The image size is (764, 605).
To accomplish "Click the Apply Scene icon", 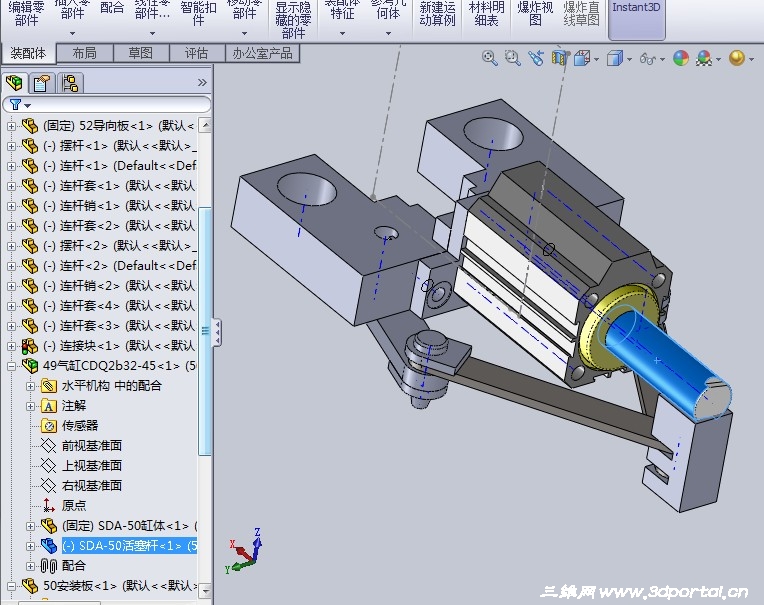I will (x=704, y=58).
